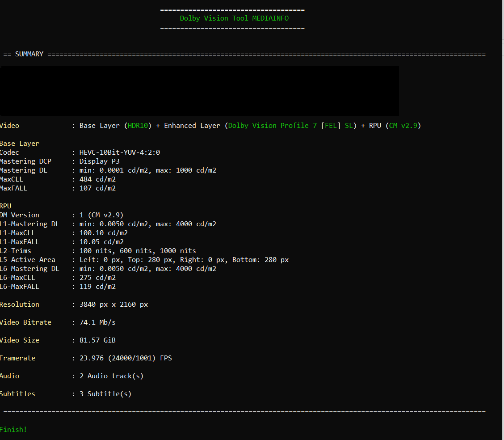Click 'Dolby Vision Profile 7' text
The width and height of the screenshot is (504, 440).
[x=272, y=126]
